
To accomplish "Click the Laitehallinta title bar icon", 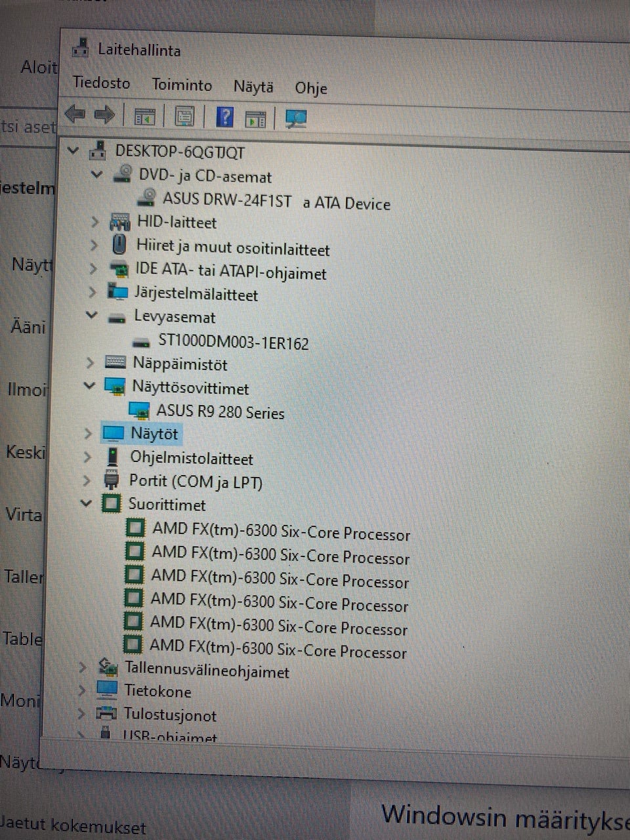I will (81, 48).
